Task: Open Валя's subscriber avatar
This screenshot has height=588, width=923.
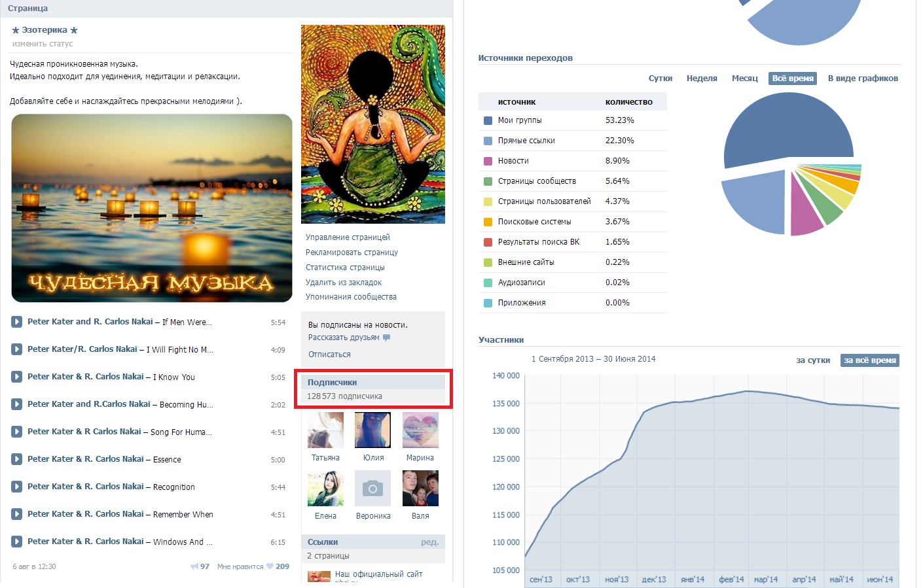Action: point(420,489)
